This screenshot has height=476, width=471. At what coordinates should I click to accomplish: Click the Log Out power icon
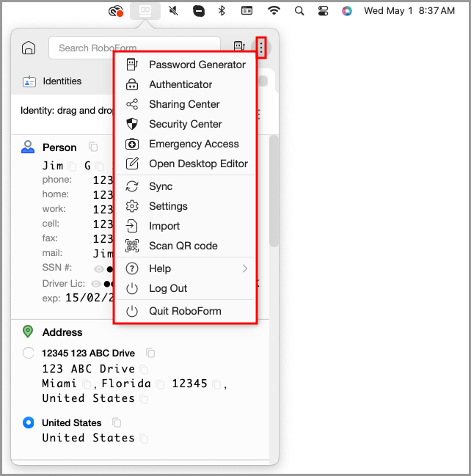click(x=132, y=288)
